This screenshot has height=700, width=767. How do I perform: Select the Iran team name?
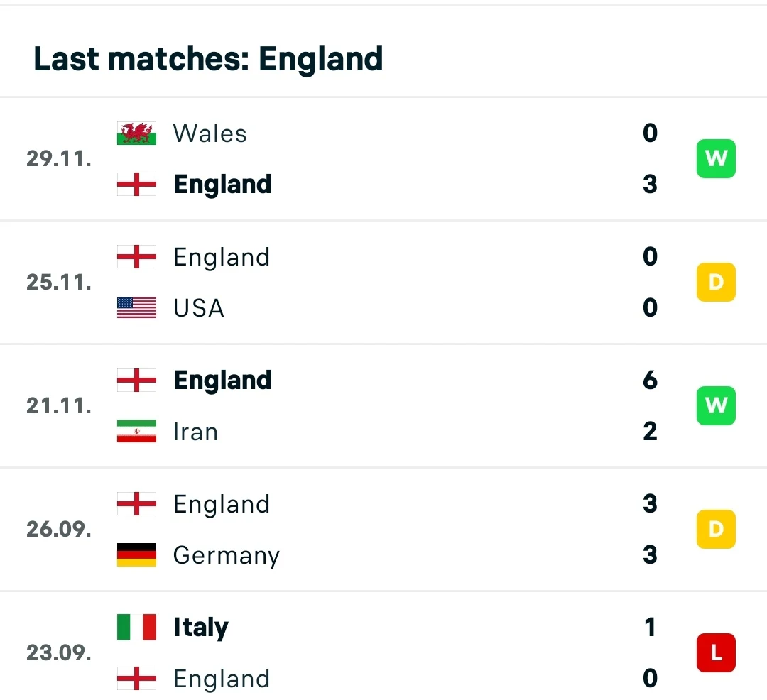pyautogui.click(x=196, y=432)
